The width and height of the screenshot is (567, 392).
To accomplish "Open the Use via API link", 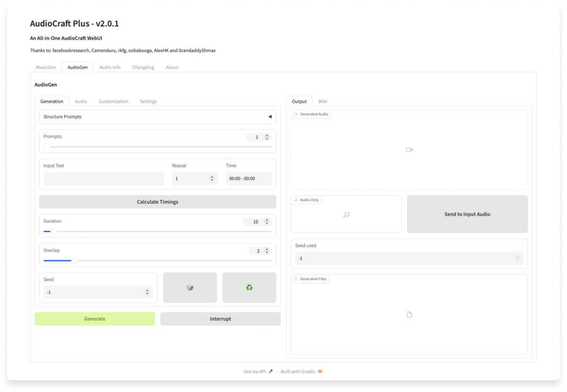I will point(258,371).
